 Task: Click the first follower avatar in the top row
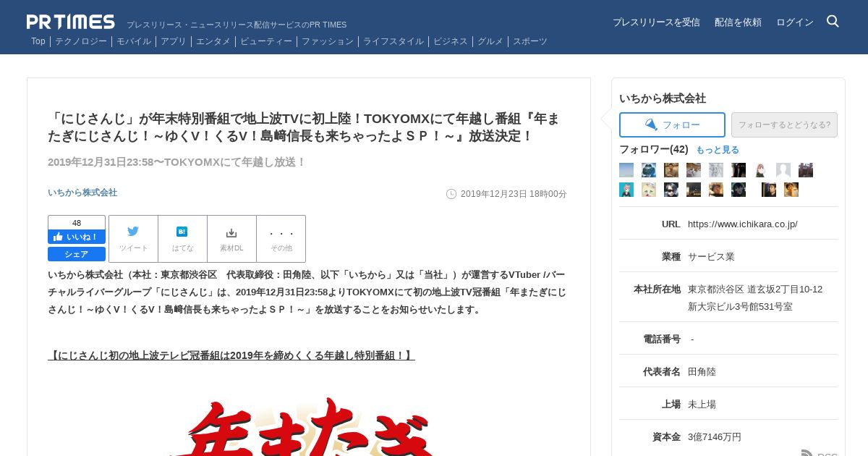coord(626,170)
